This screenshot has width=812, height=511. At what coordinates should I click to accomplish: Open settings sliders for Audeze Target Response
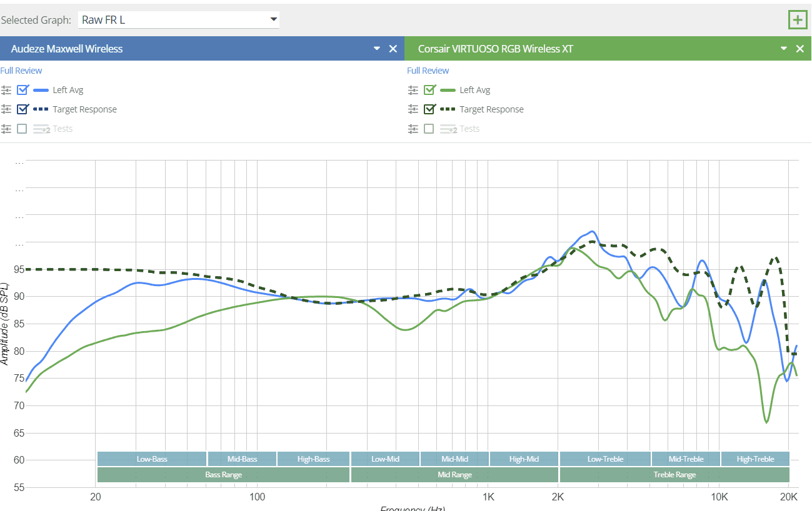6,109
